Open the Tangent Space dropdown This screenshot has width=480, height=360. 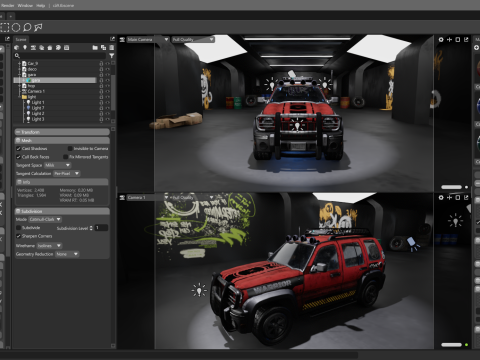(57, 165)
